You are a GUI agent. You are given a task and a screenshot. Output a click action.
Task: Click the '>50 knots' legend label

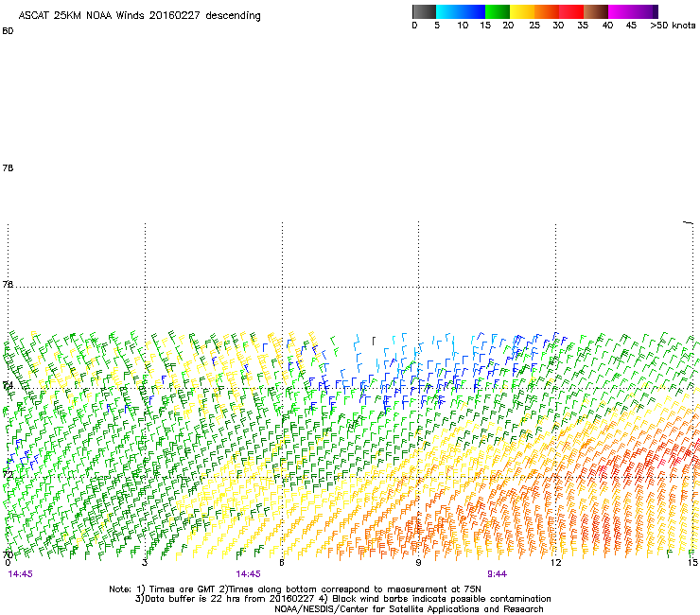(673, 26)
